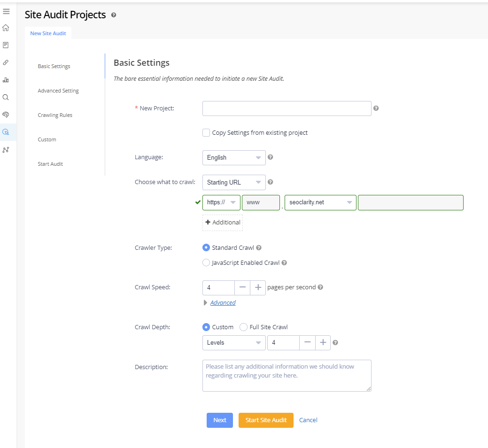Open the Language dropdown set to English
This screenshot has height=448, width=488.
[x=234, y=158]
